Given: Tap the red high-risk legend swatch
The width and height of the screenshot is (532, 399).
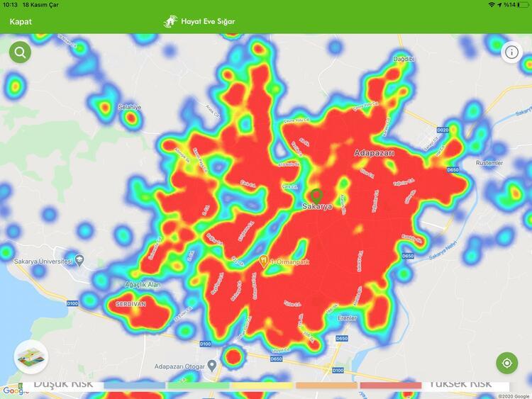Looking at the screenshot, I should 390,386.
